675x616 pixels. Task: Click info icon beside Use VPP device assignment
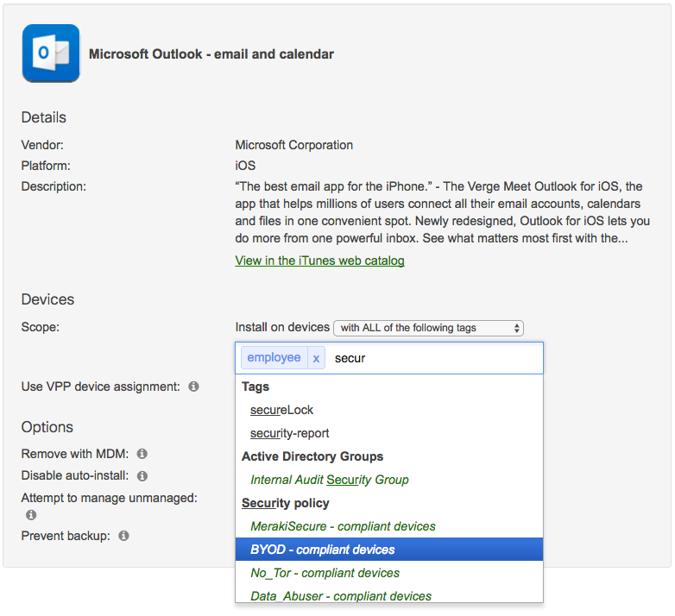point(193,387)
